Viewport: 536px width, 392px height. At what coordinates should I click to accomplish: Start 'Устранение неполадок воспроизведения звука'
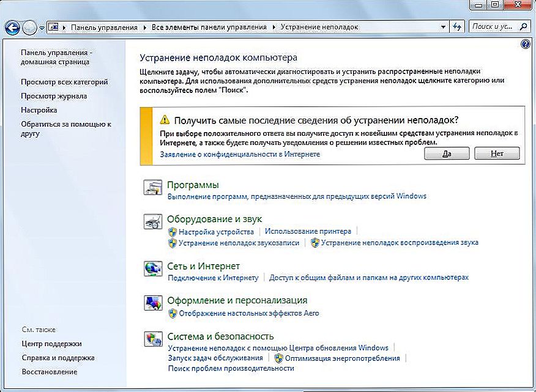(400, 243)
